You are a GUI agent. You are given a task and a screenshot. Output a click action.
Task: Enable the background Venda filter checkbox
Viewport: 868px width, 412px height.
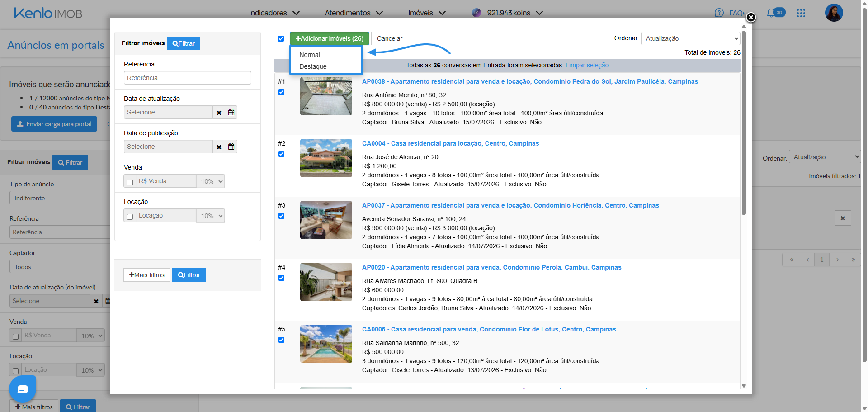(x=15, y=336)
